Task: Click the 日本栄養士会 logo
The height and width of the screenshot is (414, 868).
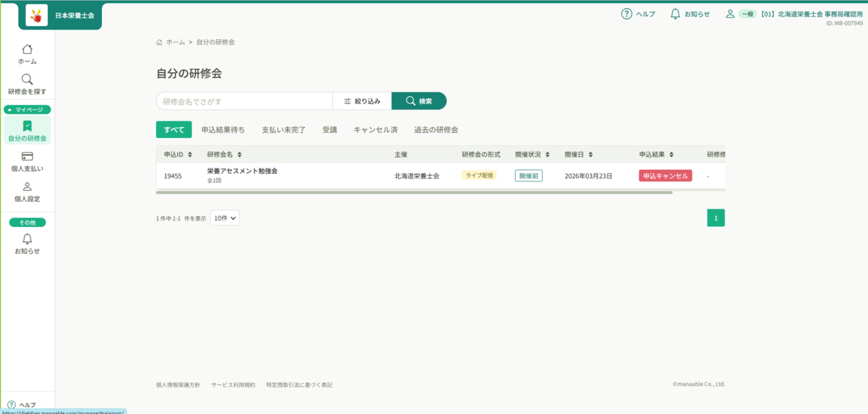Action: point(37,15)
